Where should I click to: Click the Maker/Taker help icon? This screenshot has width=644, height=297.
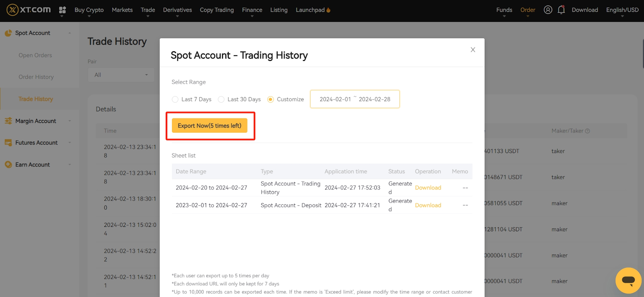[x=588, y=131]
